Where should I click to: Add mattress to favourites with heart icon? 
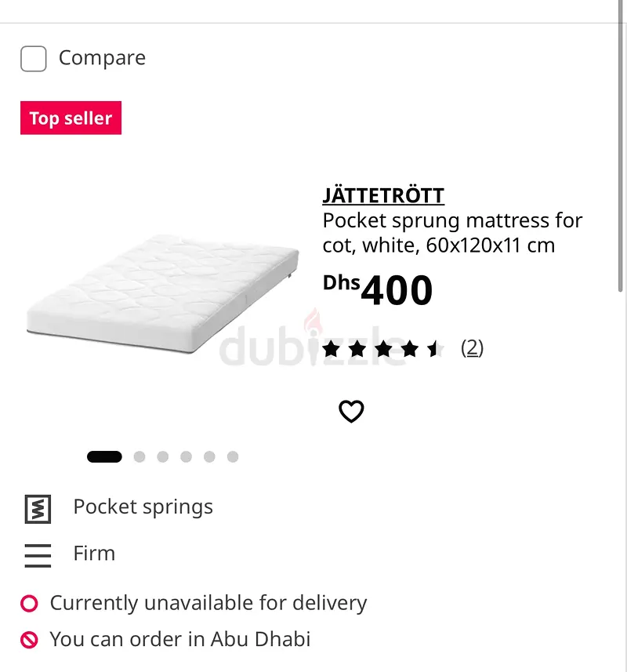click(x=351, y=411)
